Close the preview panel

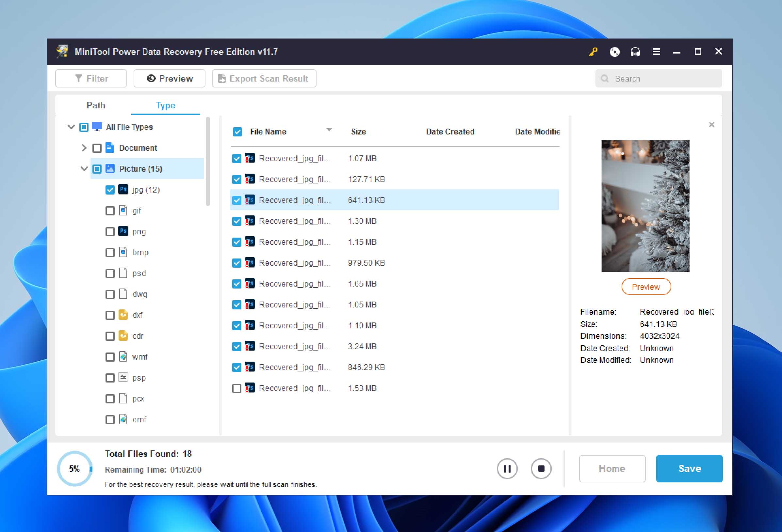pyautogui.click(x=711, y=124)
